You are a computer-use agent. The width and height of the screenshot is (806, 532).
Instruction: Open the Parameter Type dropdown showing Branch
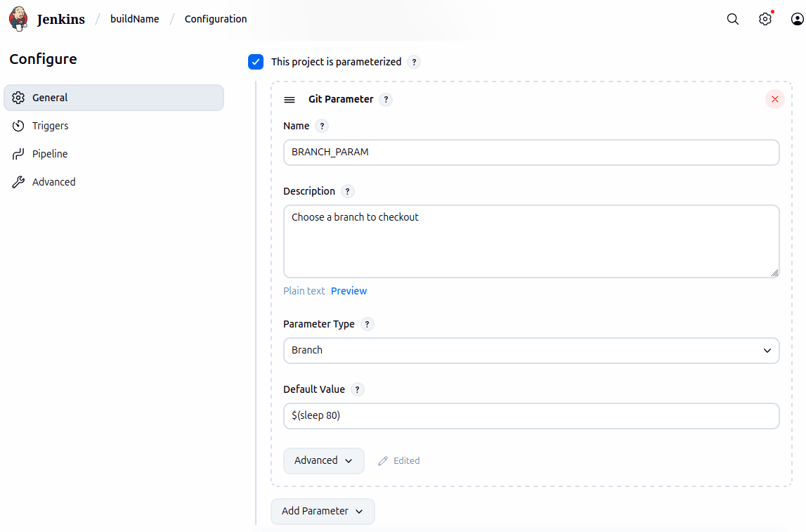coord(531,350)
